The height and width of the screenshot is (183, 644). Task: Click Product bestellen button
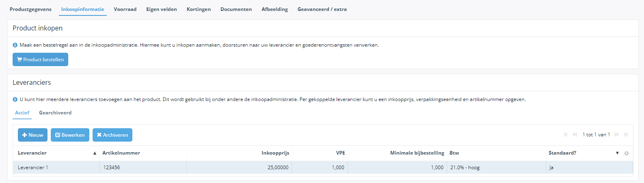(x=40, y=60)
